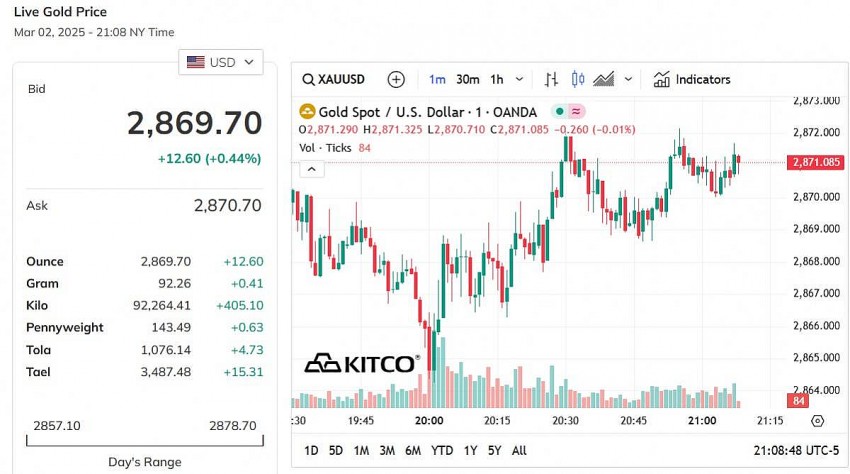Click the Kitco logo on the chart
Screen dimensions: 850x474
pyautogui.click(x=361, y=363)
